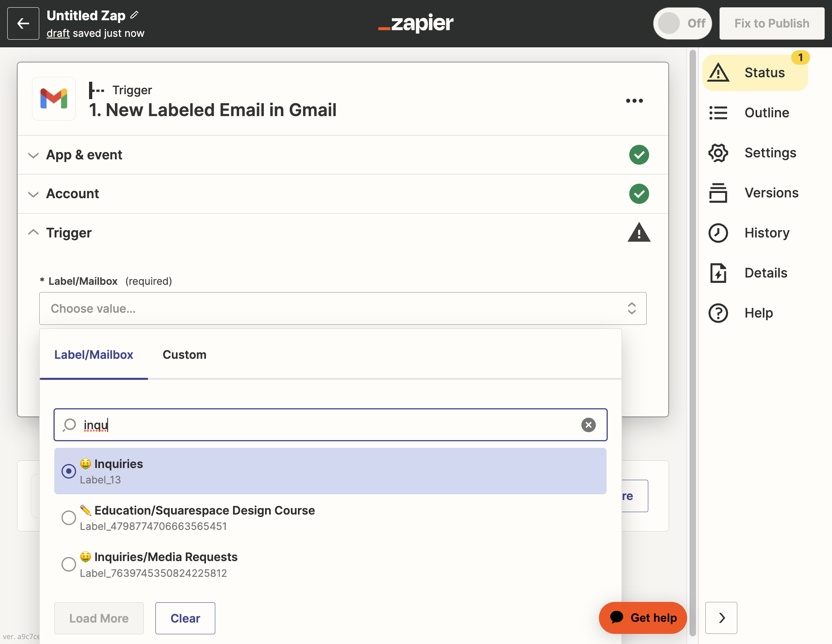832x644 pixels.
Task: Open the Status panel warning icon
Action: 718,73
